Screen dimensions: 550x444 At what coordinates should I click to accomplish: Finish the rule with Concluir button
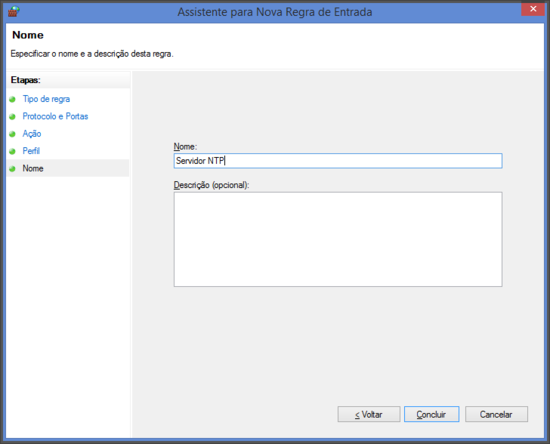point(431,414)
